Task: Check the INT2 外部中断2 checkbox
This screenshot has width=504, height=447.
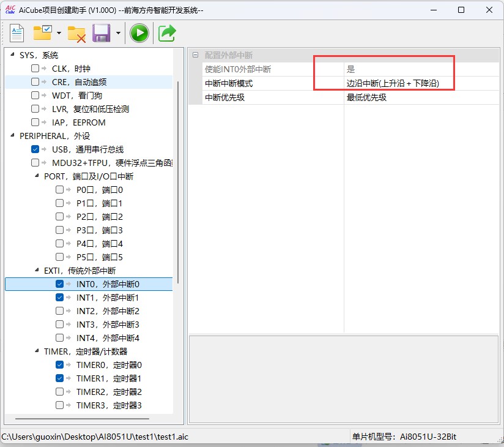Action: coord(59,311)
